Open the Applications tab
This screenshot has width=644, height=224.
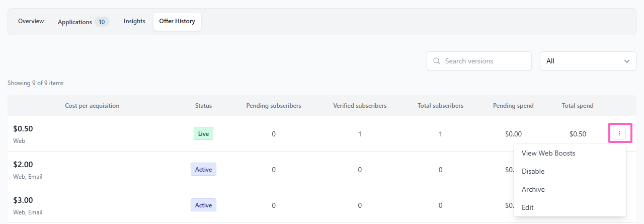coord(74,22)
